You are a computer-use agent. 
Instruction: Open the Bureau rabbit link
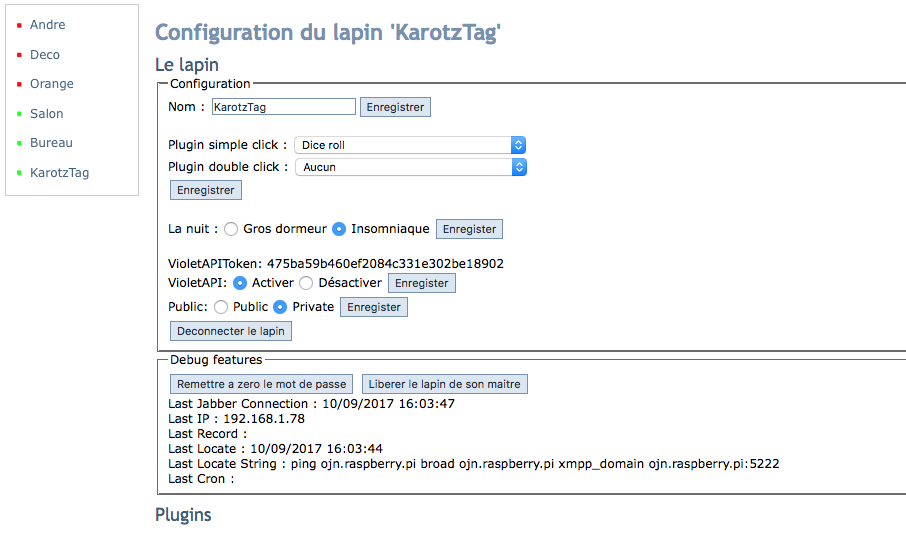pos(51,143)
